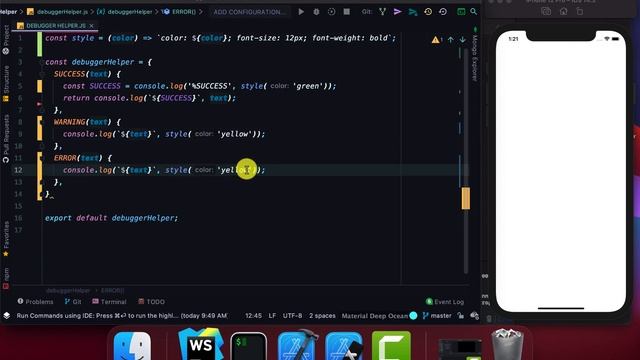Open Xcode from the Dock
This screenshot has width=640, height=360.
click(x=296, y=345)
